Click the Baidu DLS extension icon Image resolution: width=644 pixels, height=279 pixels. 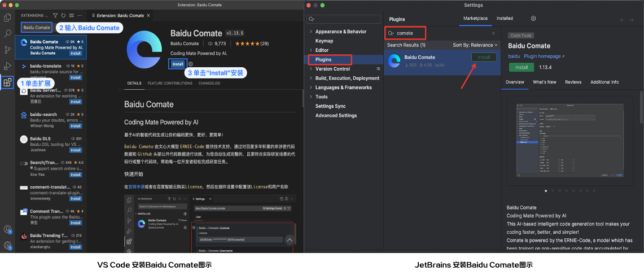[23, 139]
